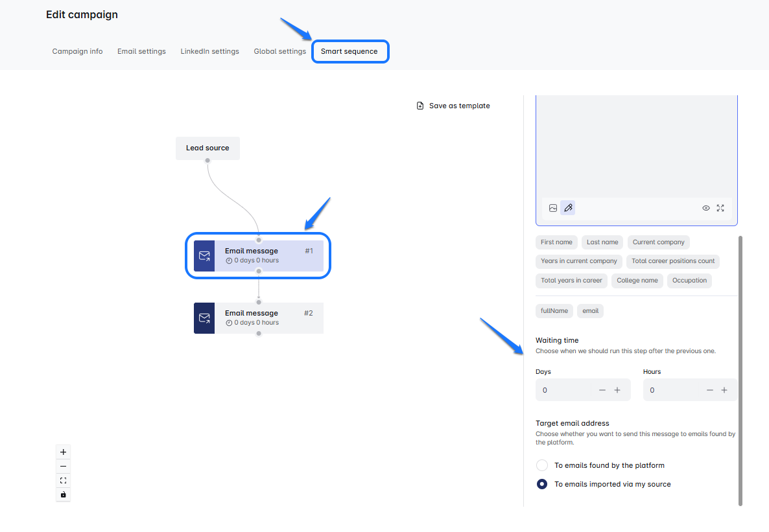Insert the First name variable tag
769x532 pixels.
pos(556,242)
